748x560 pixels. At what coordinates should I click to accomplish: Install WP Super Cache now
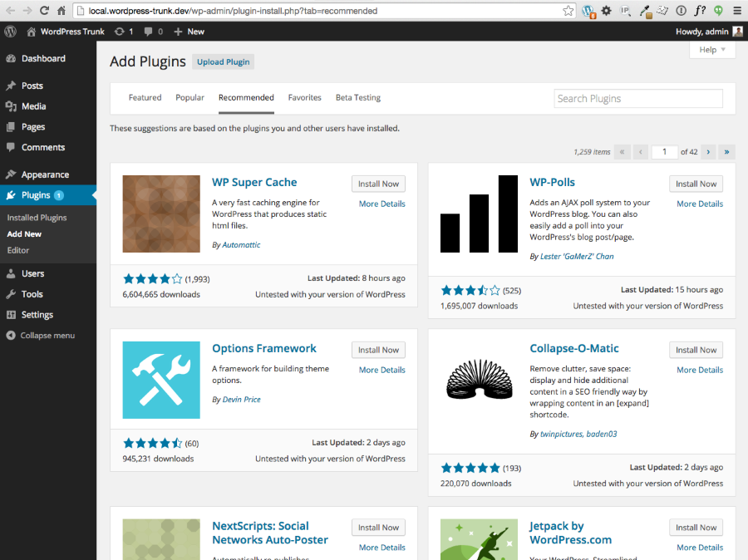[379, 184]
